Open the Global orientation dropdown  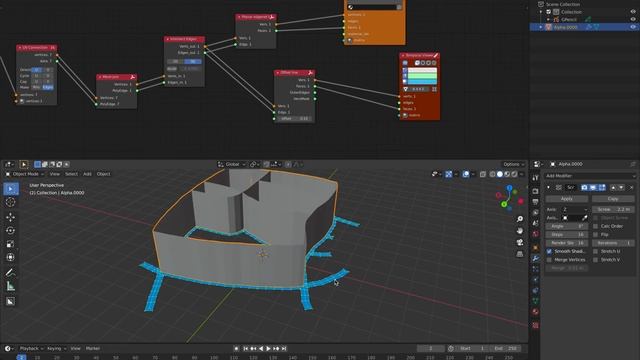click(x=232, y=164)
